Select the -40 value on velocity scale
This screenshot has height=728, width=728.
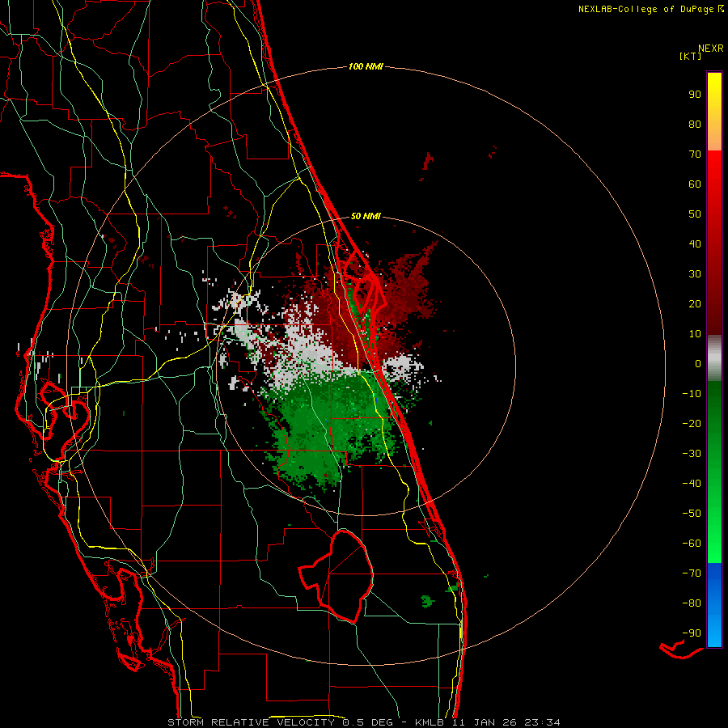pyautogui.click(x=692, y=484)
